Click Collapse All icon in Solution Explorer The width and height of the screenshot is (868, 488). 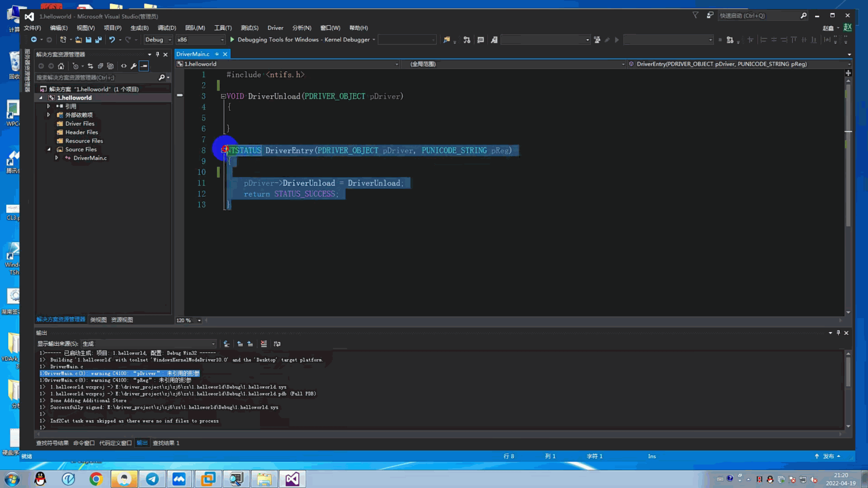click(x=100, y=66)
